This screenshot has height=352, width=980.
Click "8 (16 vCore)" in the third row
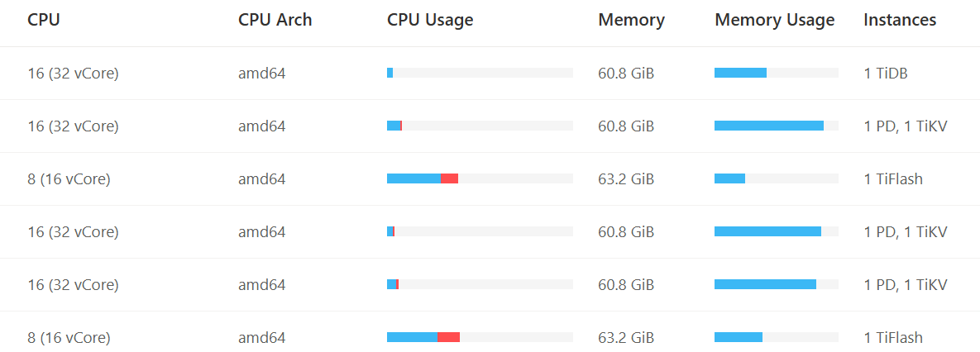click(x=69, y=179)
